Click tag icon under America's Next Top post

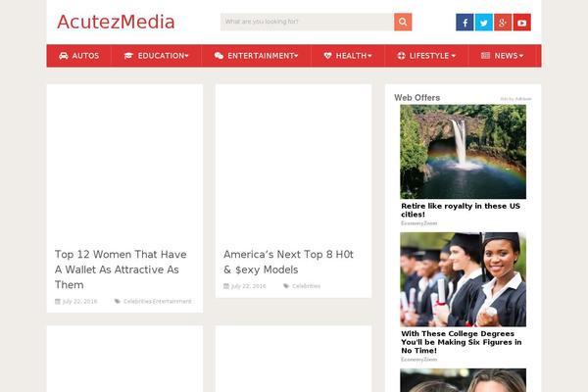click(x=286, y=286)
